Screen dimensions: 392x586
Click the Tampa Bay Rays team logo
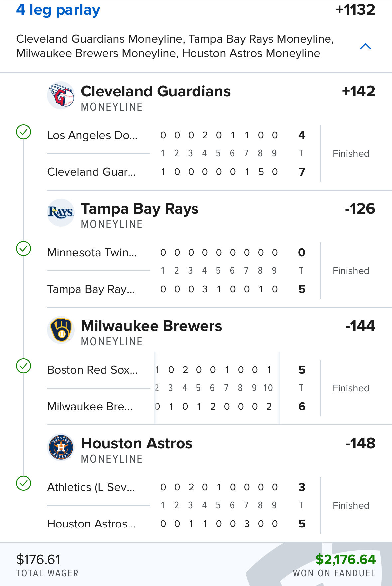coord(61,213)
